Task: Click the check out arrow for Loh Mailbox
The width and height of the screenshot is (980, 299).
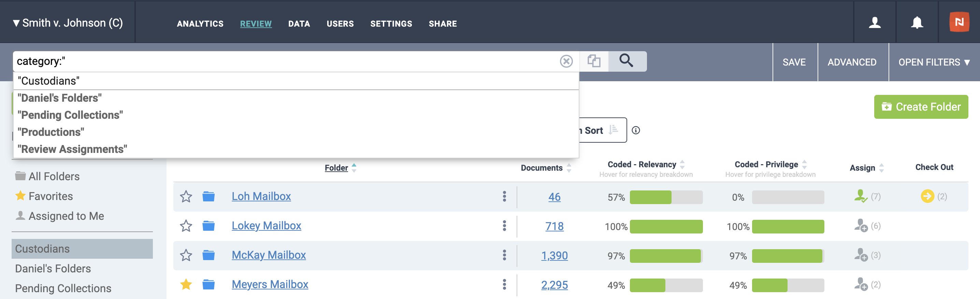Action: (927, 196)
